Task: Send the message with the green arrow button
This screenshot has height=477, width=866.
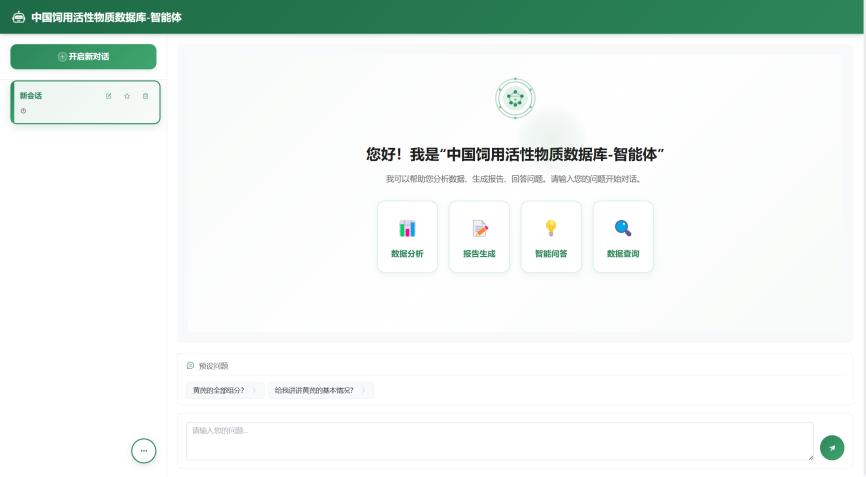Action: 832,448
